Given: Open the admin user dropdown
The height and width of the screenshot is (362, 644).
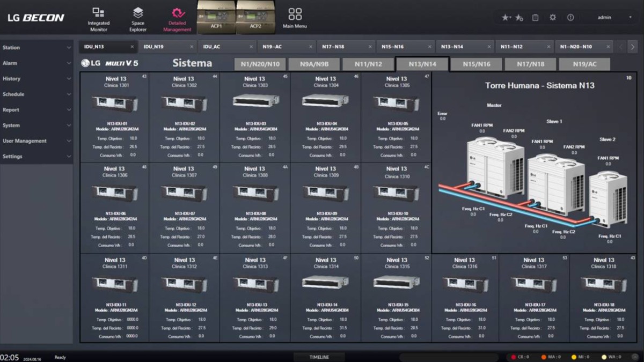Looking at the screenshot, I should [x=614, y=17].
